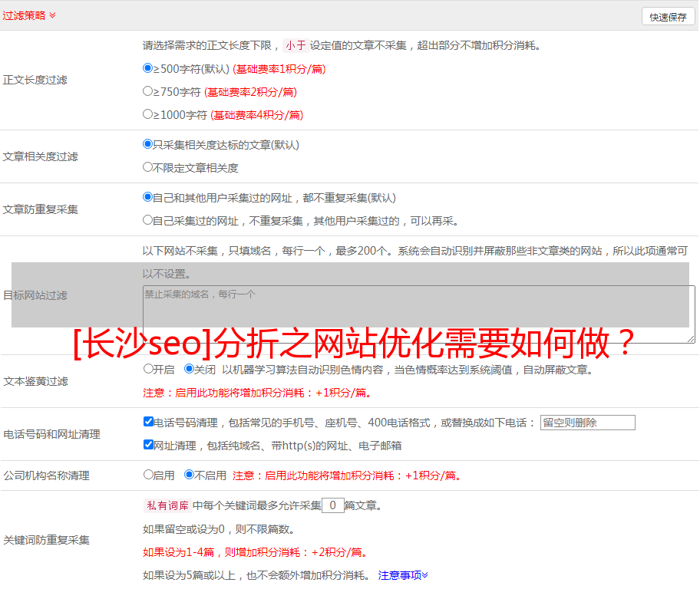Click the 快速保存 button

[x=668, y=17]
